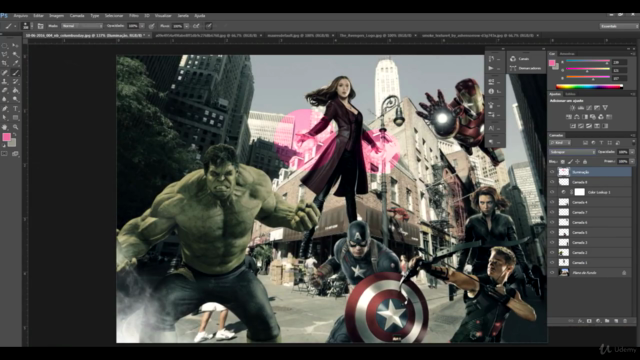The width and height of the screenshot is (640, 360).
Task: Hide the Iluminação layer
Action: tap(552, 172)
